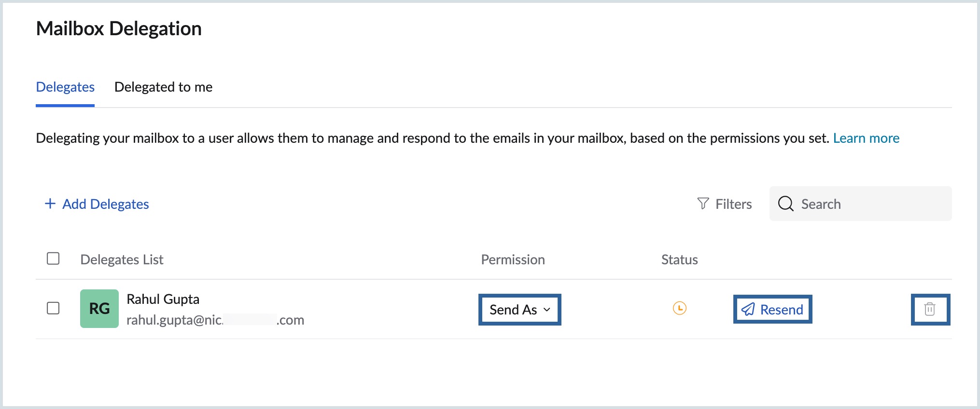Click the green RG avatar
Image resolution: width=980 pixels, height=409 pixels.
pyautogui.click(x=99, y=309)
